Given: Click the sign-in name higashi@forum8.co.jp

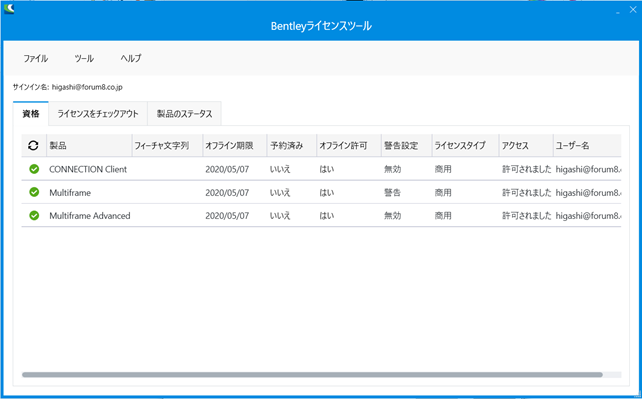Looking at the screenshot, I should pyautogui.click(x=87, y=87).
